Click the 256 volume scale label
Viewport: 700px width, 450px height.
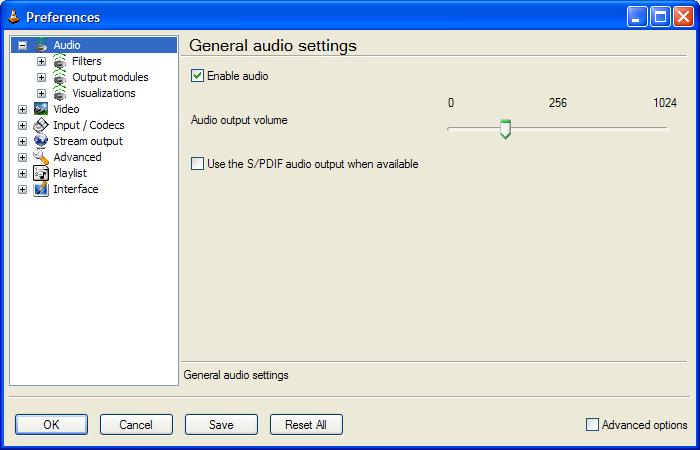[558, 103]
